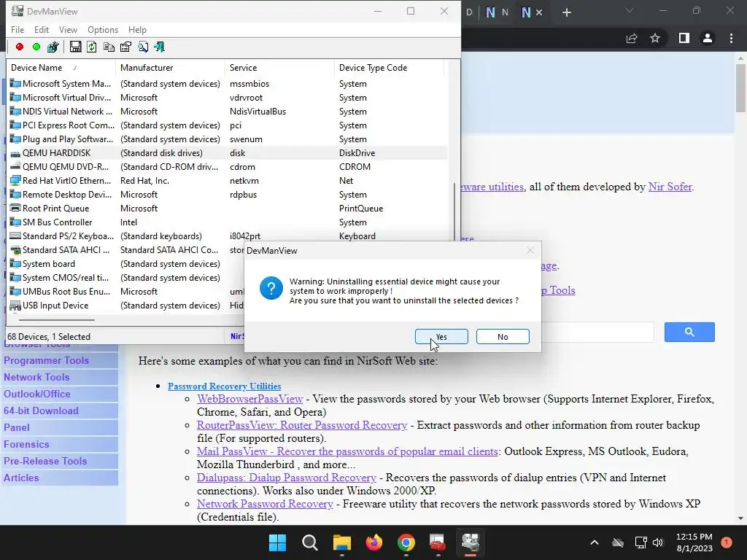Screen dimensions: 747x560
Task: Select the QEMU QEMU DVD-R row
Action: coord(228,167)
